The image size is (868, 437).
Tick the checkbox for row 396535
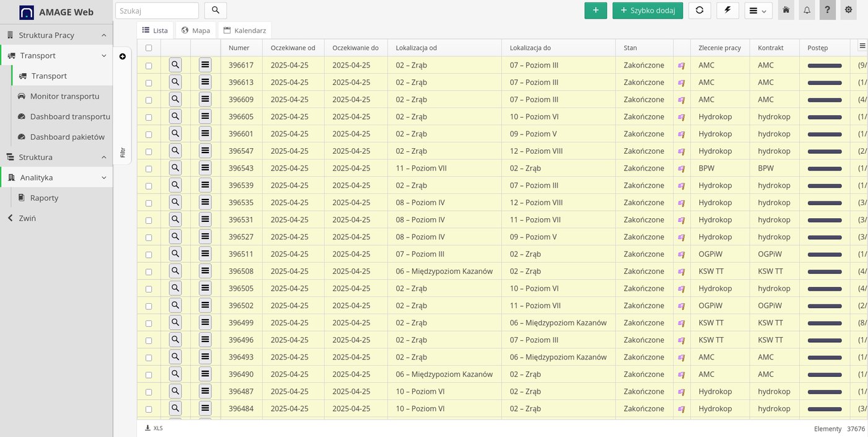point(149,203)
